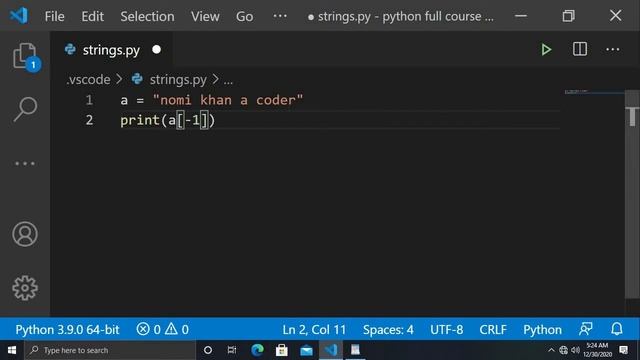Click Ln 2, Col 11 go to line
The height and width of the screenshot is (360, 640).
pos(314,329)
